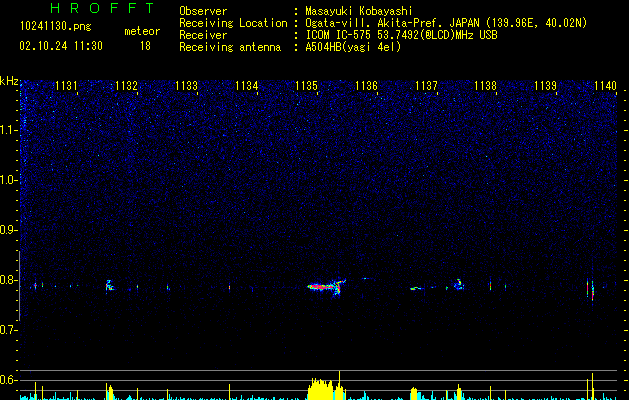Image resolution: width=629 pixels, height=400 pixels.
Task: Click the 0.9 frequency axis label
Action: point(9,230)
